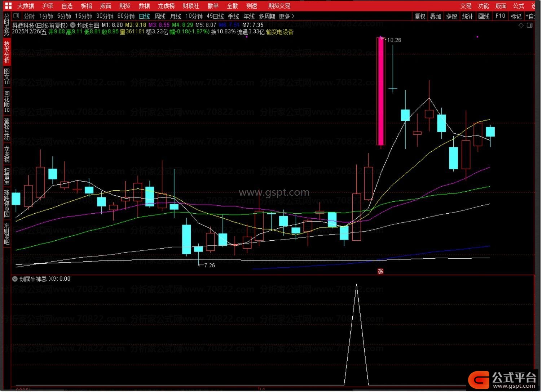542x392 pixels.
Task: Open the 刨屎牛神器 sub-indicator dropdown arrow
Action: point(15,279)
